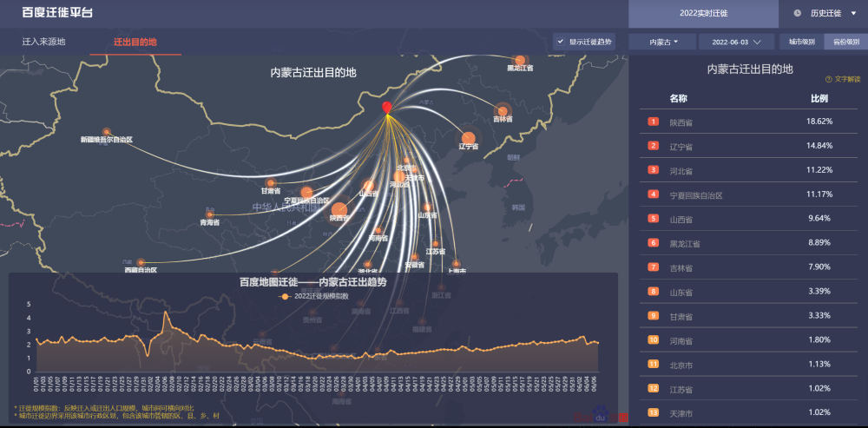This screenshot has width=868, height=428.
Task: Click the 辽宁省 bubble marker on map
Action: click(x=469, y=138)
